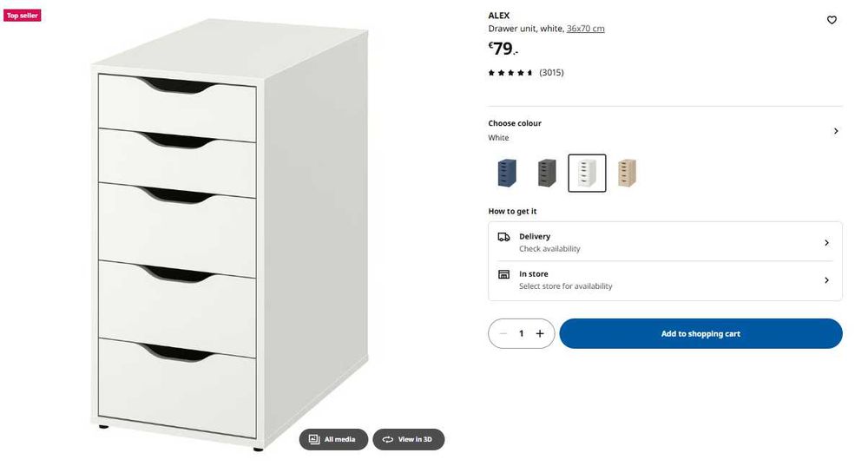This screenshot has height=466, width=868.
Task: Click the main ALEX drawer product image
Action: tap(230, 243)
